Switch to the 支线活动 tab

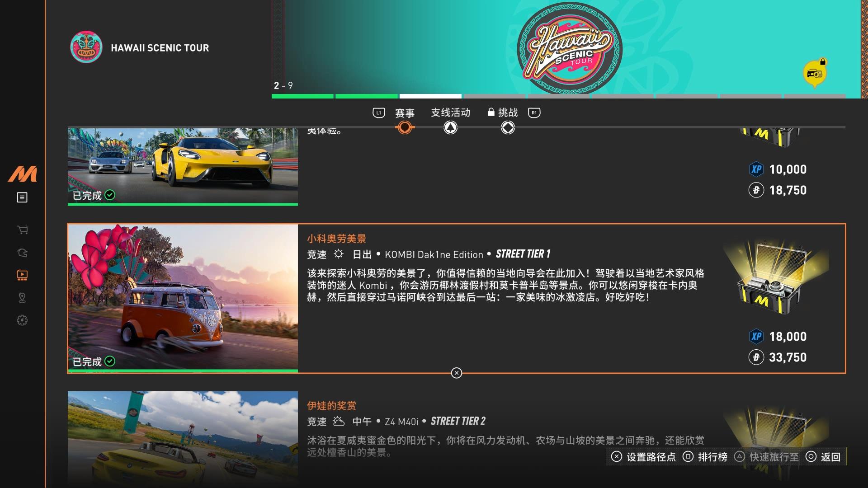click(x=450, y=113)
